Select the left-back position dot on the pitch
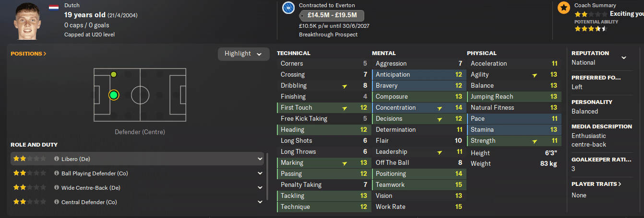The height and width of the screenshot is (218, 644). 113,74
